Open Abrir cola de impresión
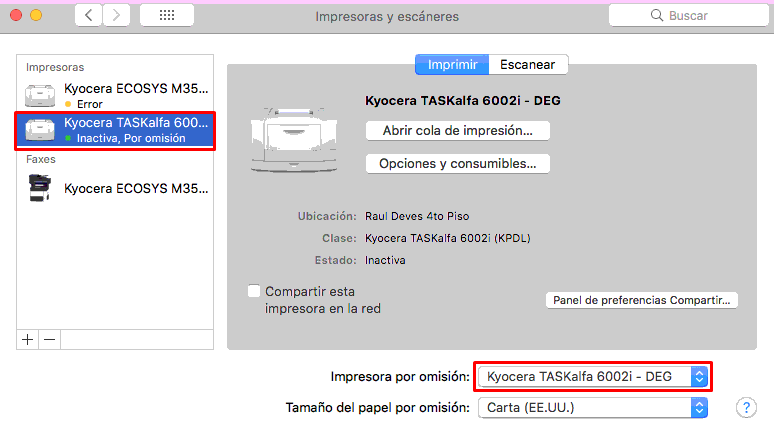This screenshot has width=774, height=432. click(458, 131)
